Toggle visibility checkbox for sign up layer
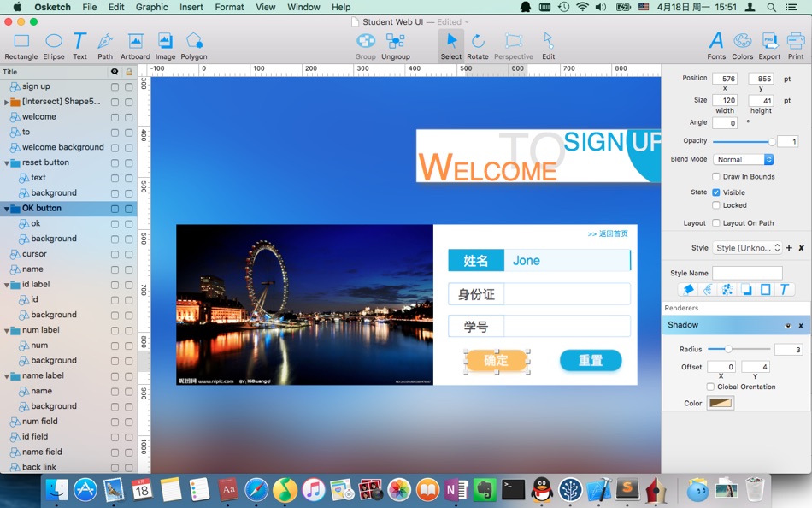The image size is (812, 508). coord(115,87)
